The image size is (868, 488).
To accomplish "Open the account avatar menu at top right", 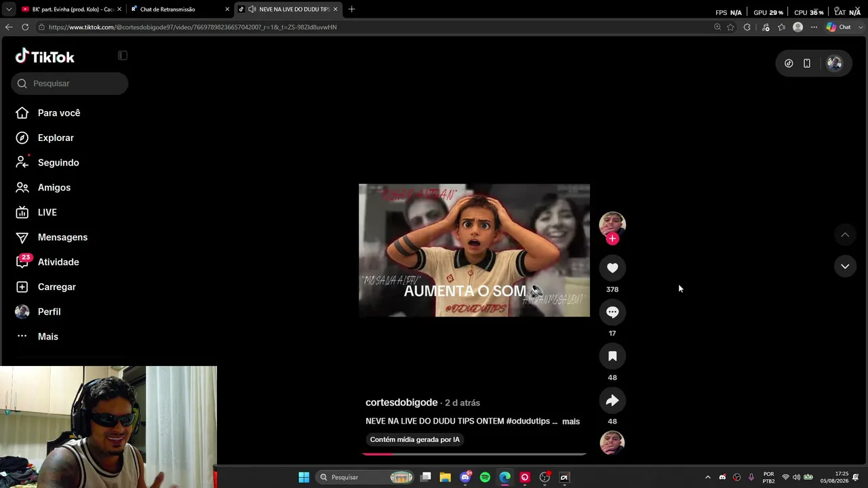I will tap(835, 64).
